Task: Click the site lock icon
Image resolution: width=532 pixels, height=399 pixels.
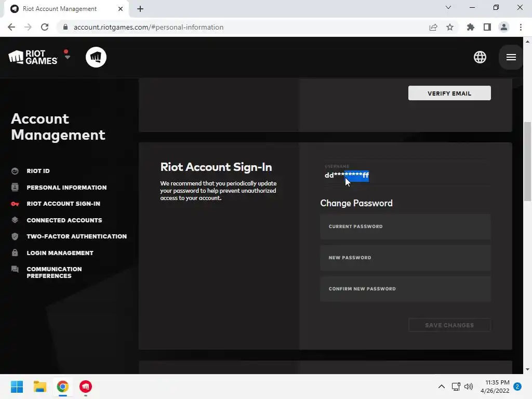Action: click(x=65, y=27)
